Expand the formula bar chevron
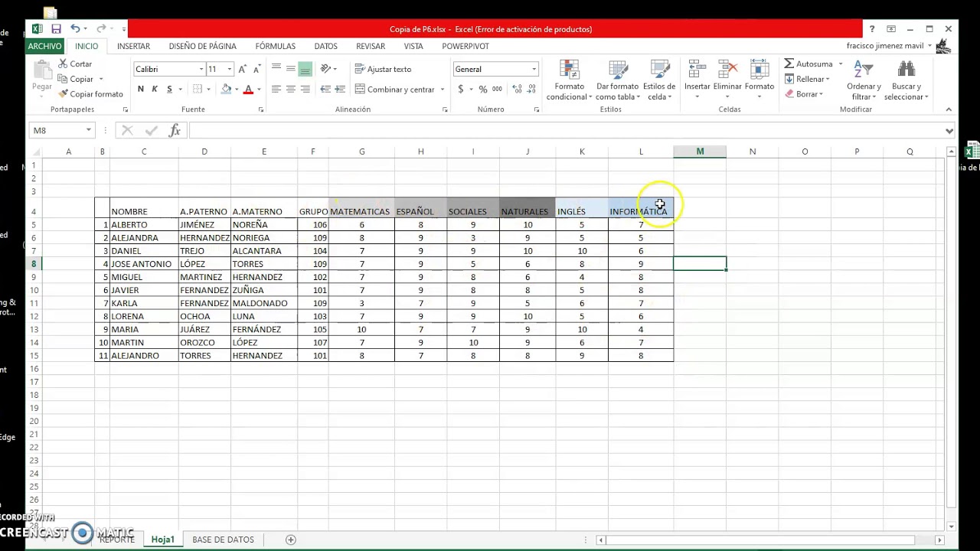This screenshot has width=980, height=551. click(x=949, y=130)
